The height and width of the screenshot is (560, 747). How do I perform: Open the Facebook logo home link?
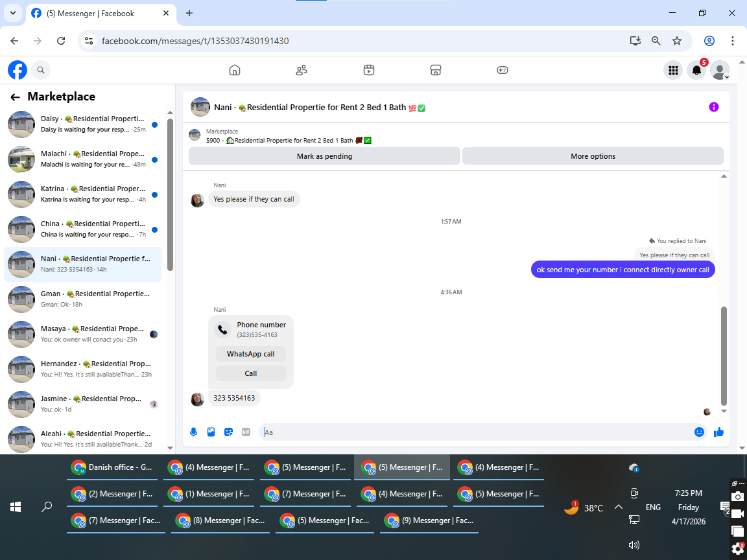click(17, 70)
